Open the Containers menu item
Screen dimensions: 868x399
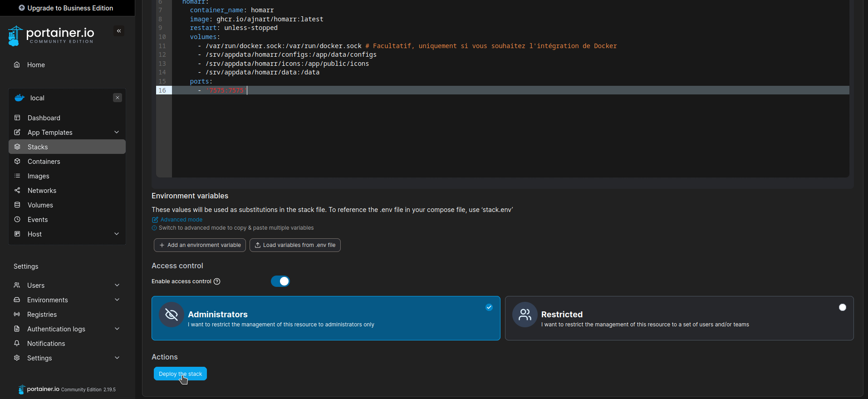[67, 161]
